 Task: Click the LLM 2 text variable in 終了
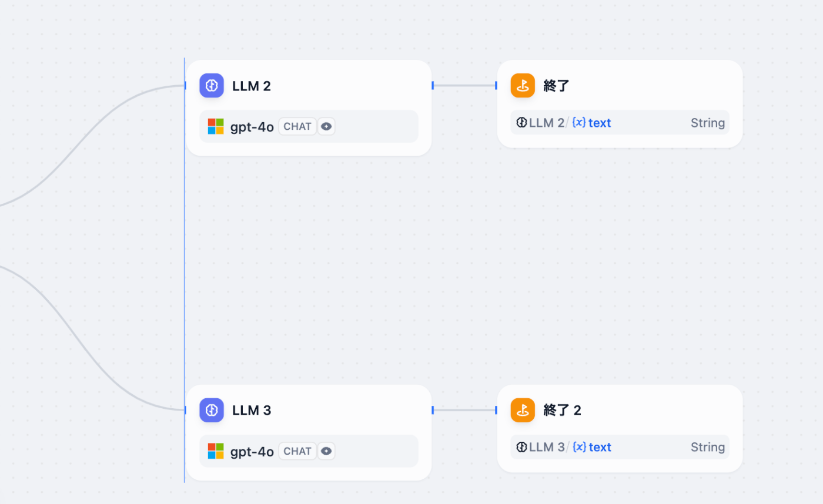(564, 123)
